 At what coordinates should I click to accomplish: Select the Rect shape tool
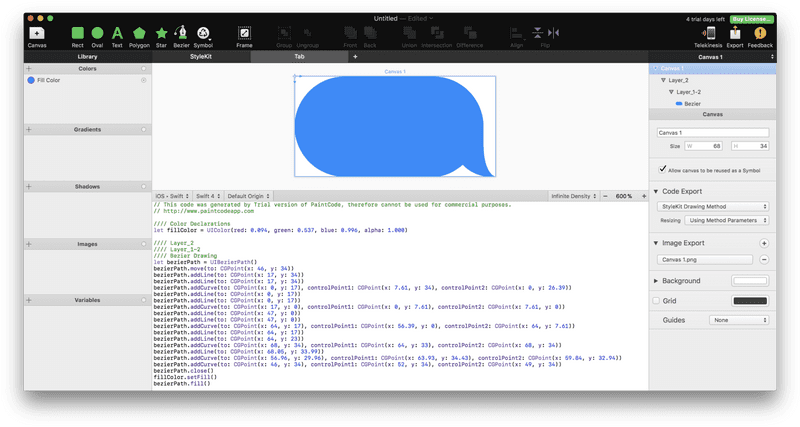[78, 33]
